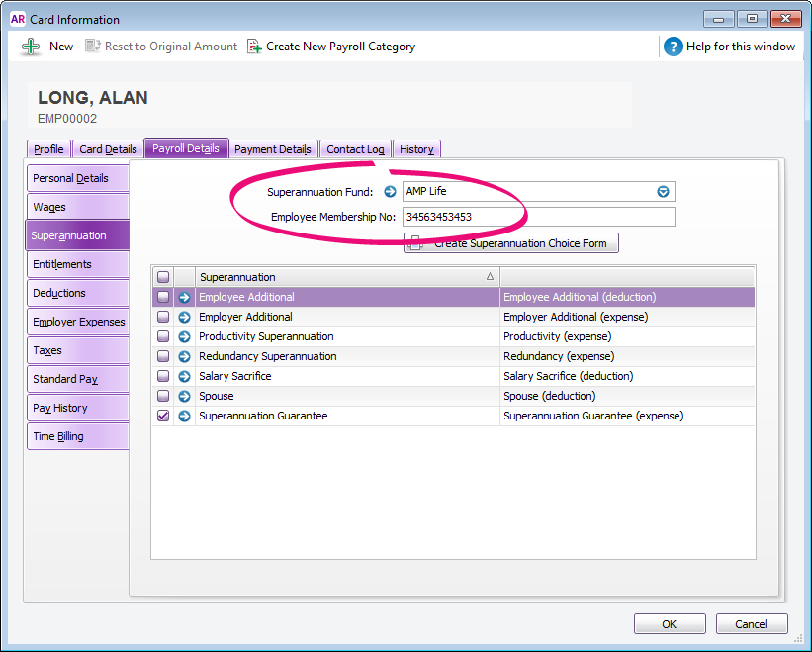Open Help for this window

[x=674, y=47]
